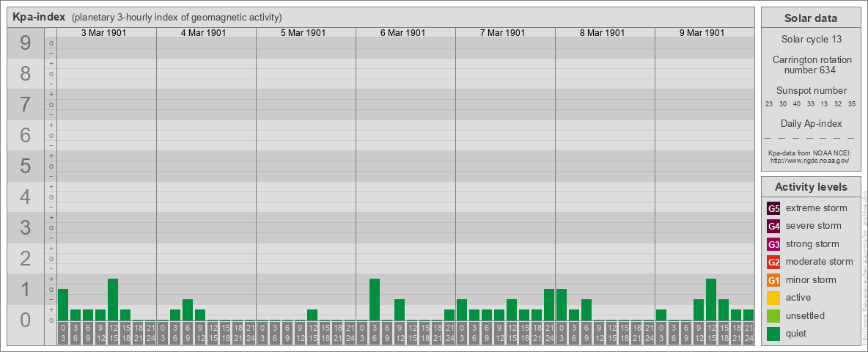868x352 pixels.
Task: Click the 3 Mar 0-3 green bar
Action: tap(63, 304)
